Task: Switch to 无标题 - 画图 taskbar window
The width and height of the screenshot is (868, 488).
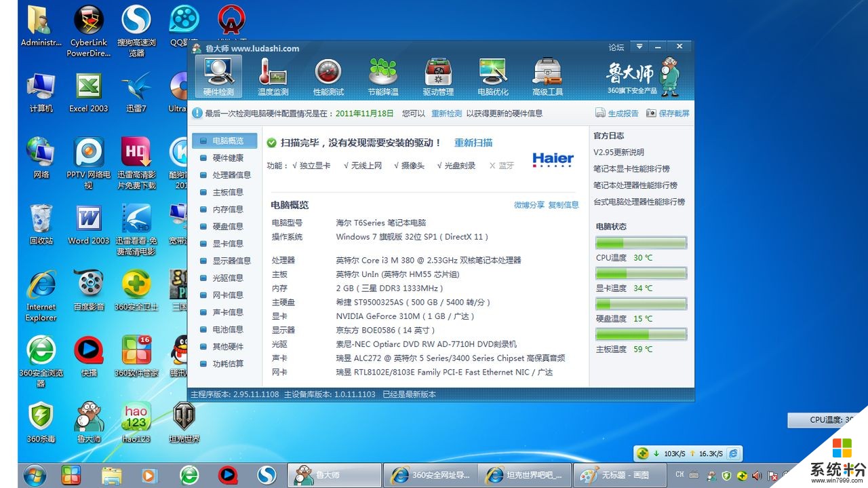Action: pyautogui.click(x=620, y=475)
